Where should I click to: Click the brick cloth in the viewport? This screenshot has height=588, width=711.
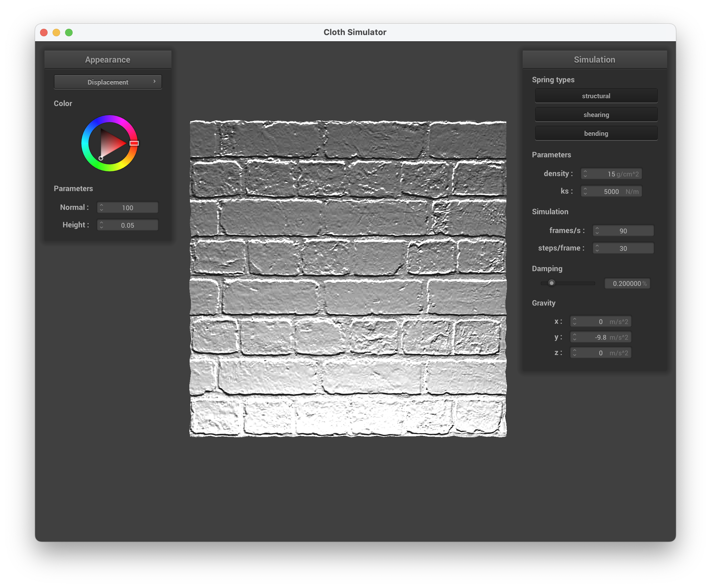pos(348,278)
